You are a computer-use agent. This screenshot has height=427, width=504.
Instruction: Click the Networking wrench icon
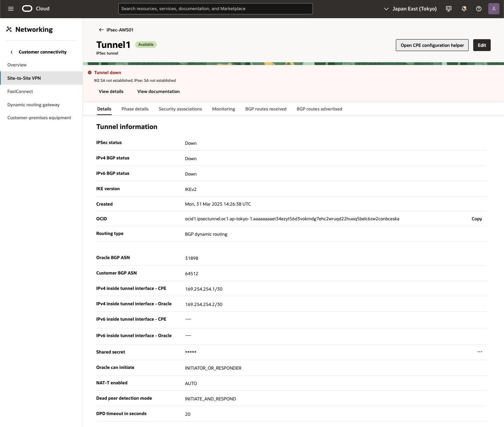(9, 29)
